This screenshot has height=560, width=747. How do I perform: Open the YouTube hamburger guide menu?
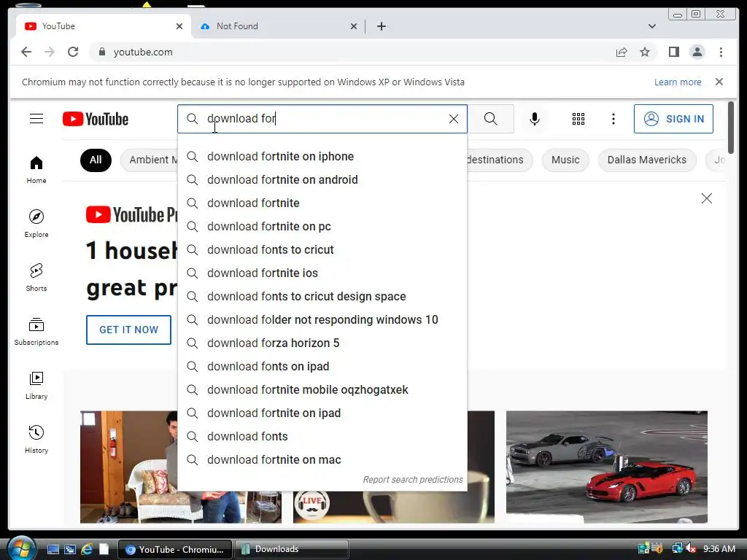[36, 119]
